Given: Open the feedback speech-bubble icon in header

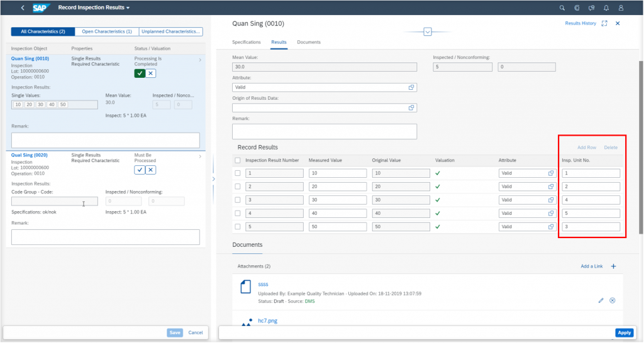Looking at the screenshot, I should [x=591, y=8].
